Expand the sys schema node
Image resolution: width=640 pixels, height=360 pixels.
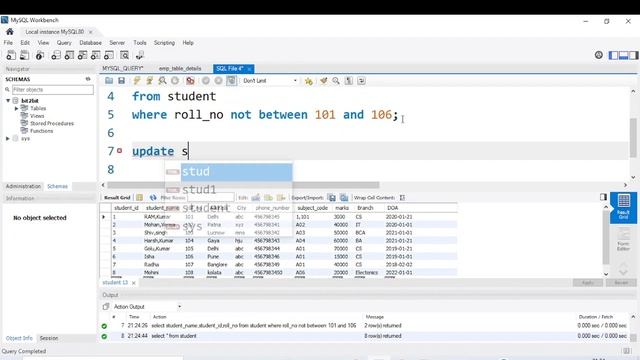[8, 138]
